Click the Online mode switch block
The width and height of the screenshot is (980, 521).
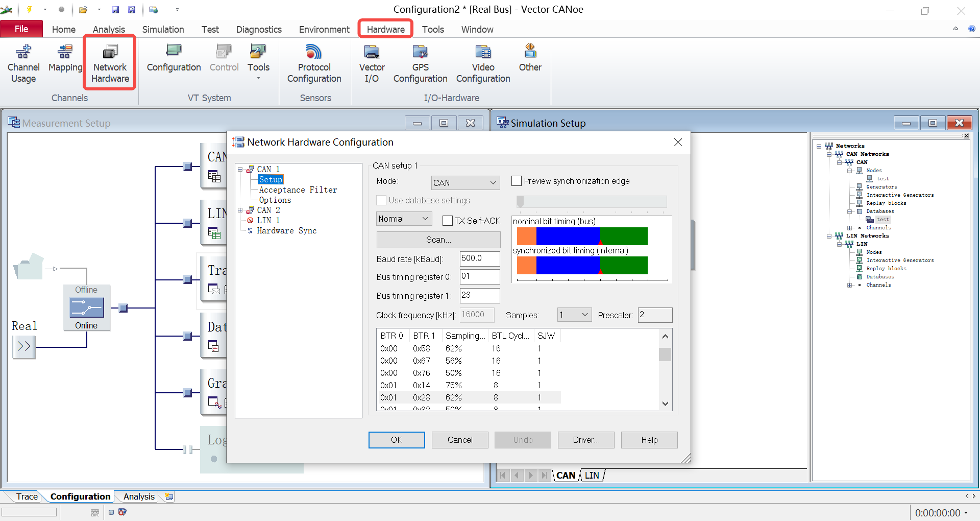tap(86, 308)
